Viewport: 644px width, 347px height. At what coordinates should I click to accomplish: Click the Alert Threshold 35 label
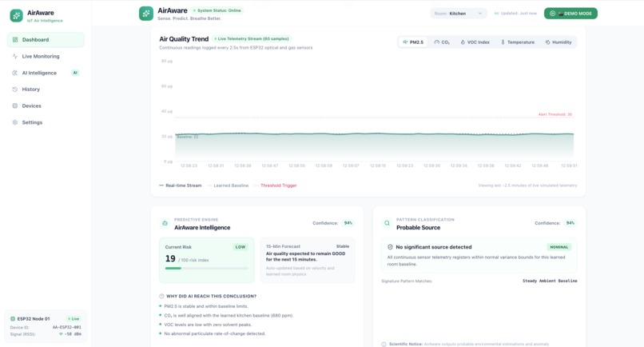click(555, 114)
